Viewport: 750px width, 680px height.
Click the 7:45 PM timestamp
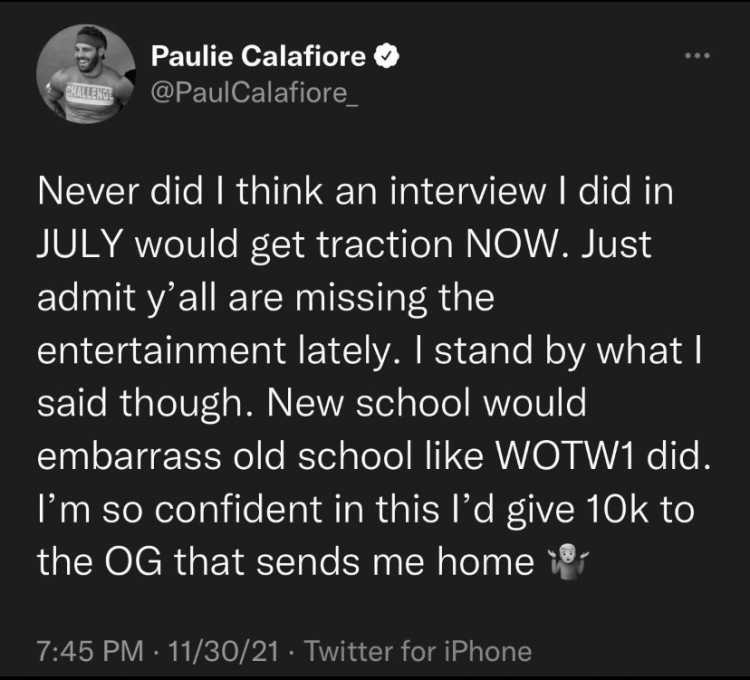click(x=90, y=651)
